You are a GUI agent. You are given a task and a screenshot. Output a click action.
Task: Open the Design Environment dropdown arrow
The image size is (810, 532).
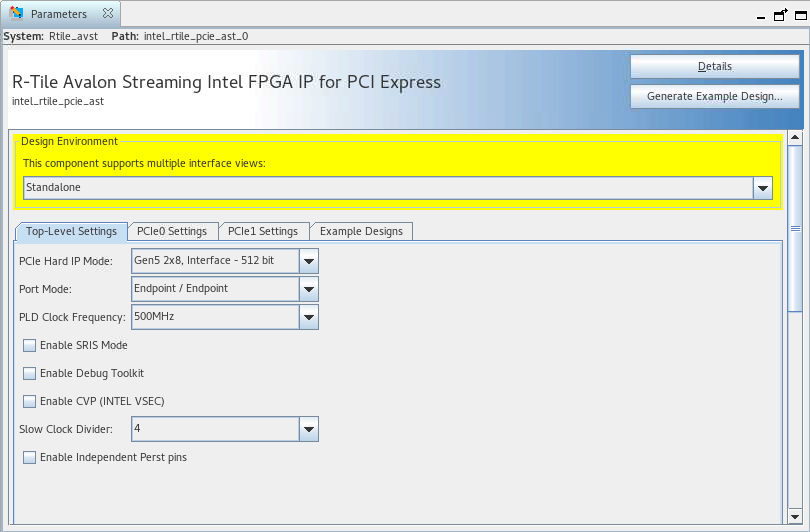point(763,188)
